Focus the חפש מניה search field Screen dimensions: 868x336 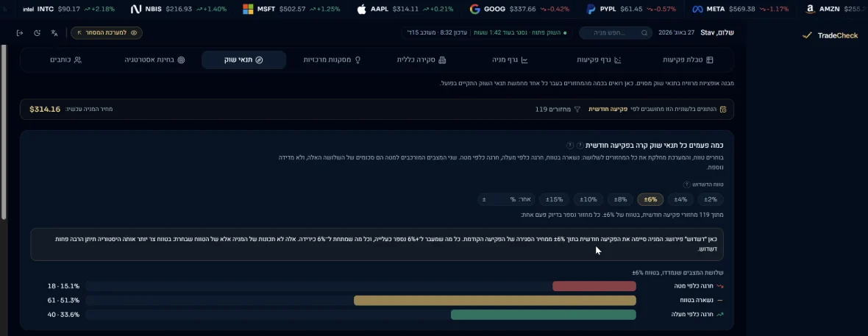pyautogui.click(x=616, y=32)
